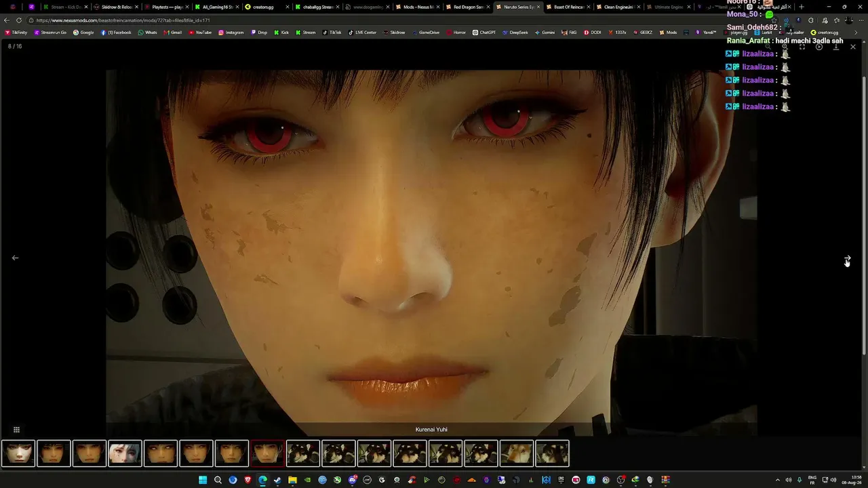The image size is (868, 488).
Task: Open Steam from the taskbar
Action: point(277,480)
